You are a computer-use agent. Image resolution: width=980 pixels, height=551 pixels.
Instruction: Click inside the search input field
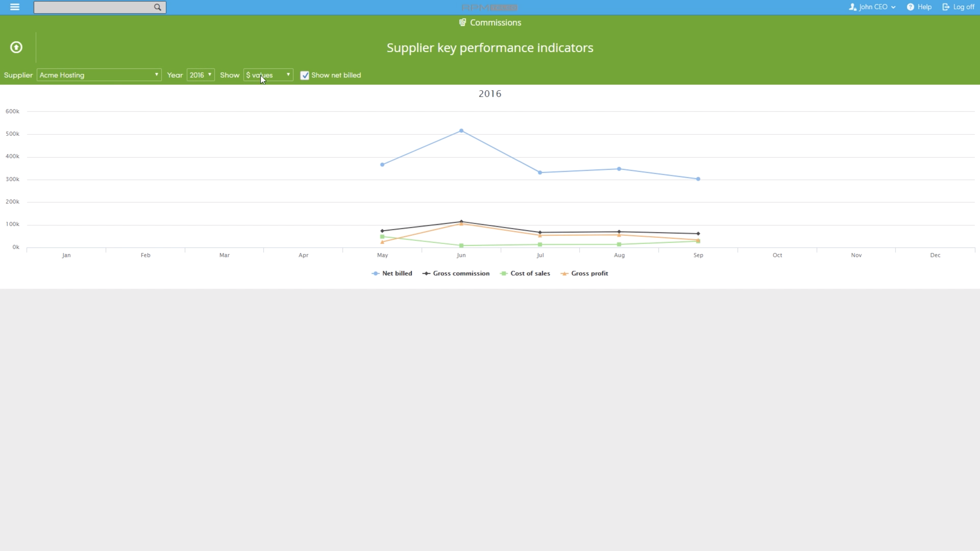point(91,7)
